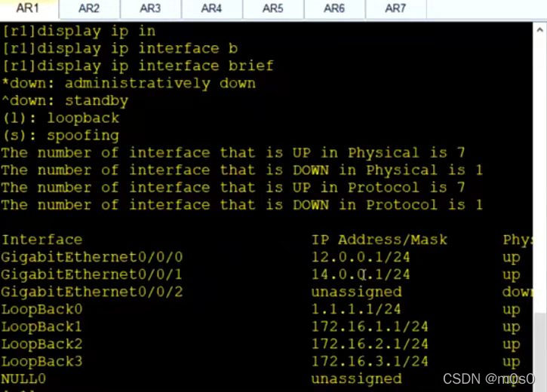This screenshot has height=392, width=547.
Task: Click the NULL0 interface name
Action: [x=24, y=378]
